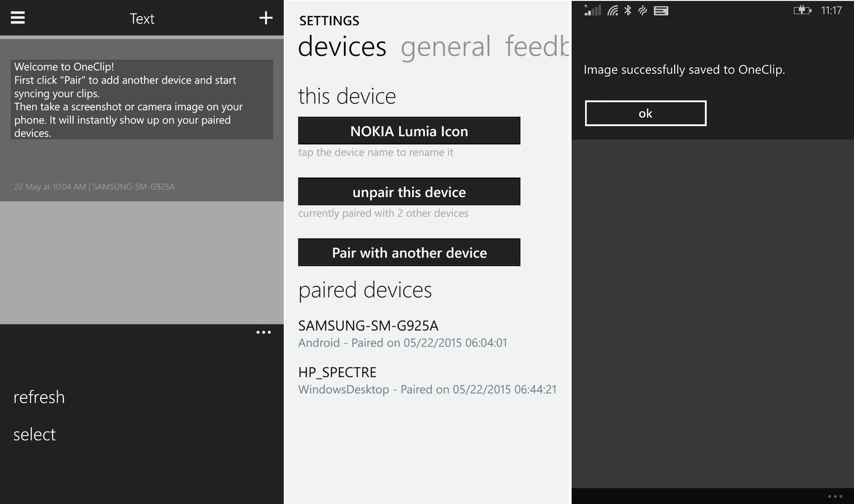
Task: Tap 'tap the device name to rename it' hint
Action: click(376, 153)
